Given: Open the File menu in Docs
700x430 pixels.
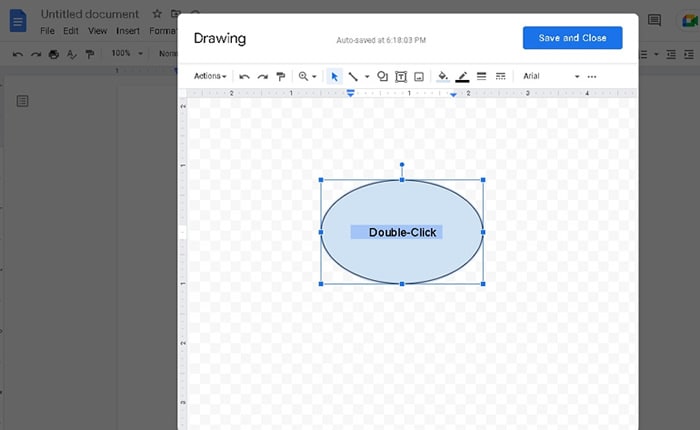Looking at the screenshot, I should click(47, 31).
